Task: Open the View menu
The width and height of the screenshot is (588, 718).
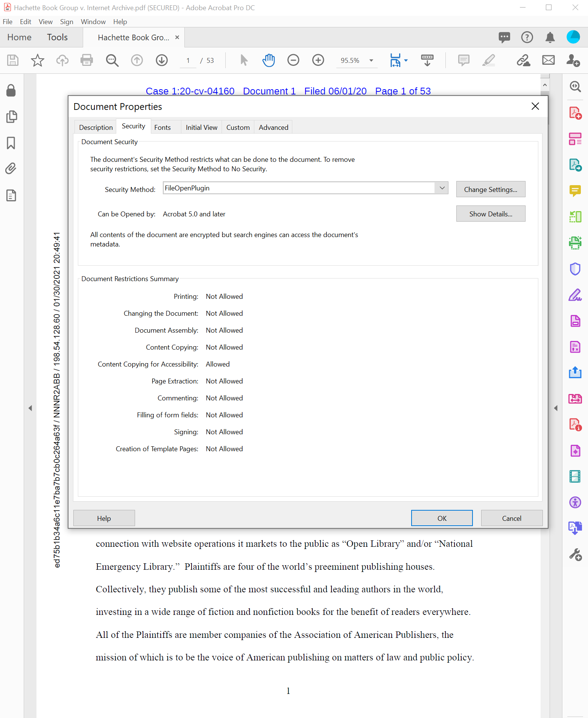Action: (x=46, y=21)
